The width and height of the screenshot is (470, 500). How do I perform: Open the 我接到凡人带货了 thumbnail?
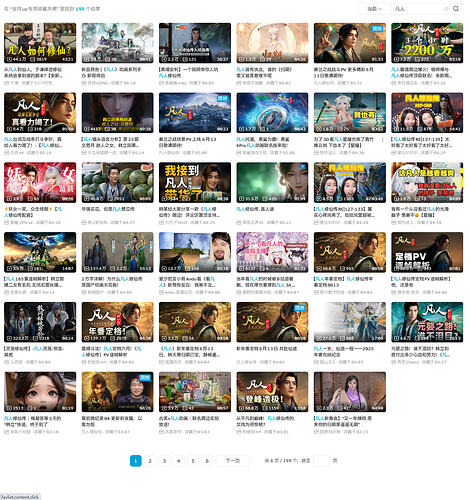point(195,182)
